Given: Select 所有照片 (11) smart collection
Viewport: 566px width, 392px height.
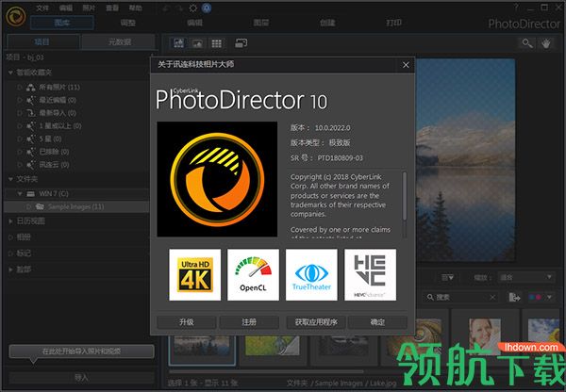Looking at the screenshot, I should click(59, 87).
